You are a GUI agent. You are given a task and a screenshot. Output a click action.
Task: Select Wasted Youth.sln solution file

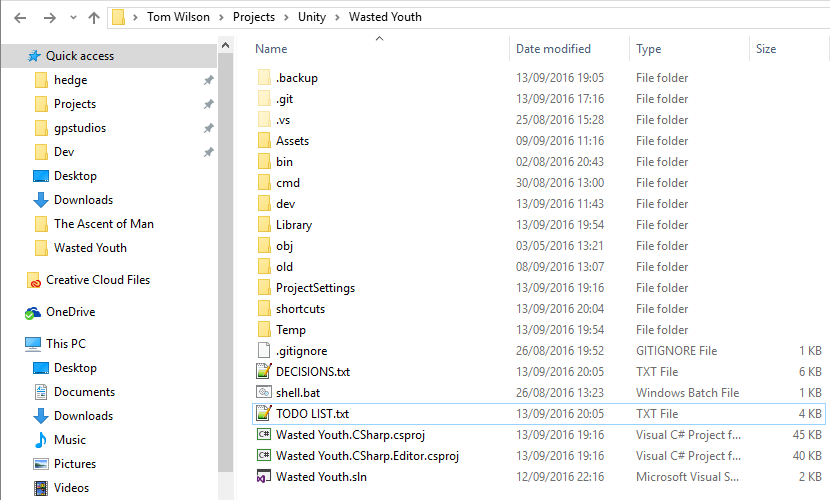tap(321, 477)
